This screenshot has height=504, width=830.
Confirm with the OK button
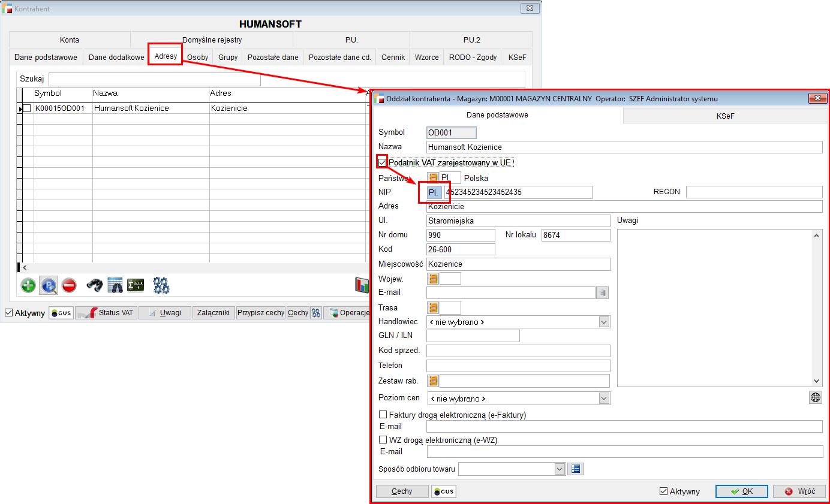(741, 491)
